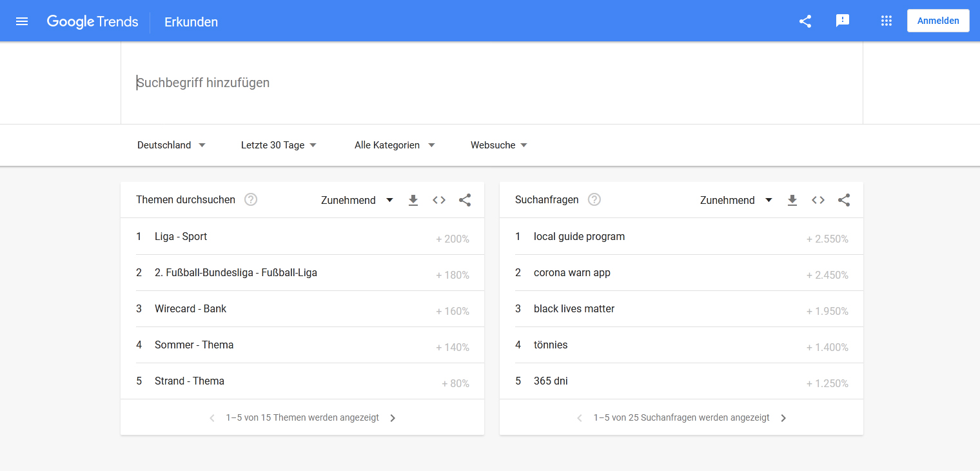Screen dimensions: 980x471
Task: Go to next page of Themen
Action: tap(393, 418)
